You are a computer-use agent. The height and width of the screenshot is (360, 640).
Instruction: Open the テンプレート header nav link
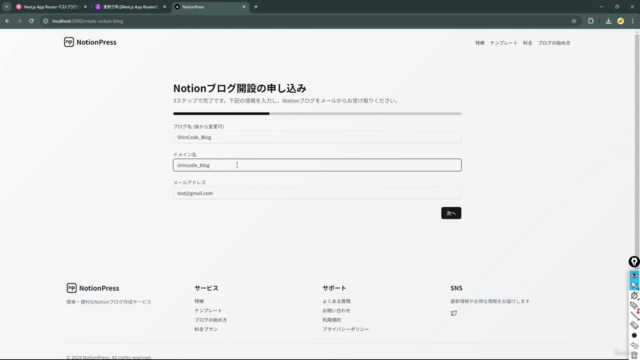504,43
